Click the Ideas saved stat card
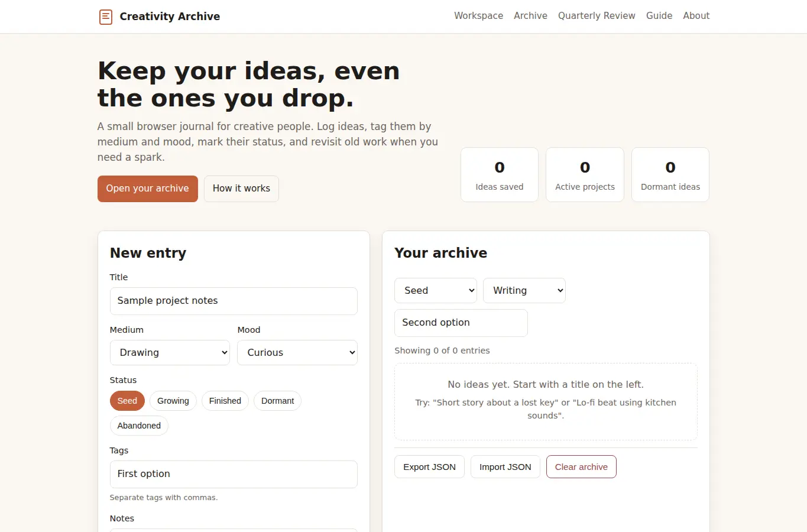Viewport: 807px width, 532px height. tap(500, 175)
